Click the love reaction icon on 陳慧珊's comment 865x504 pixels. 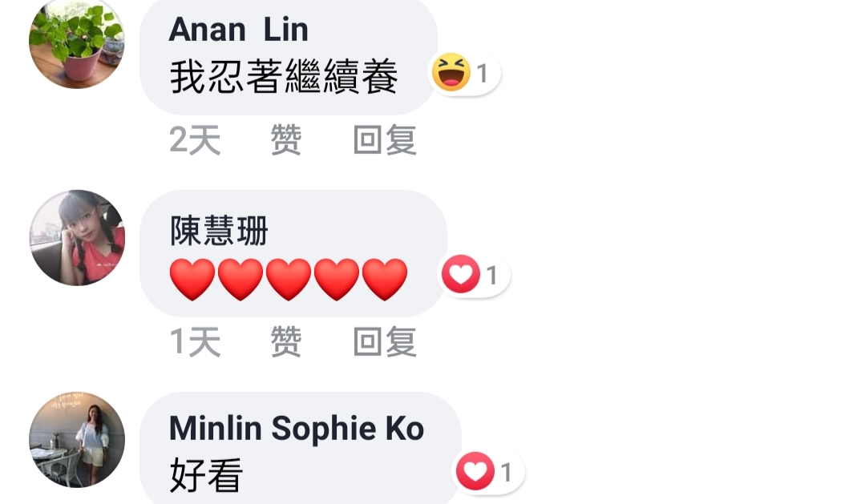point(461,274)
